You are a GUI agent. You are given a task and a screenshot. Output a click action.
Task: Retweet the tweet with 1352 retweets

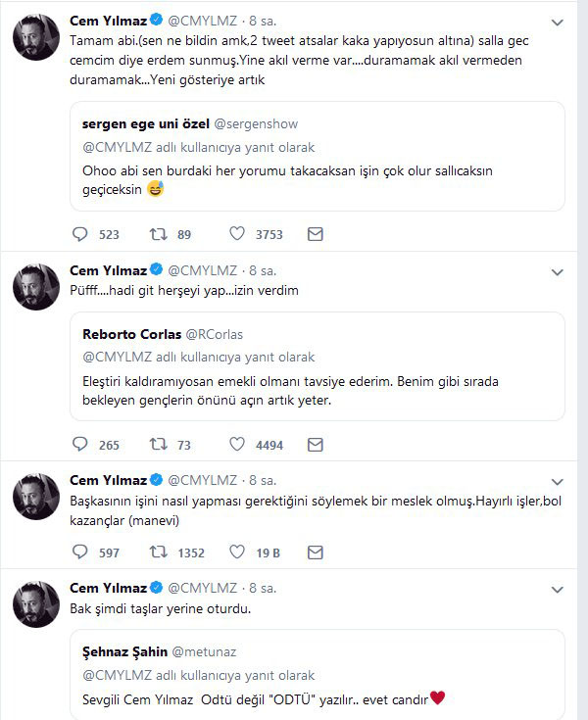[x=158, y=552]
